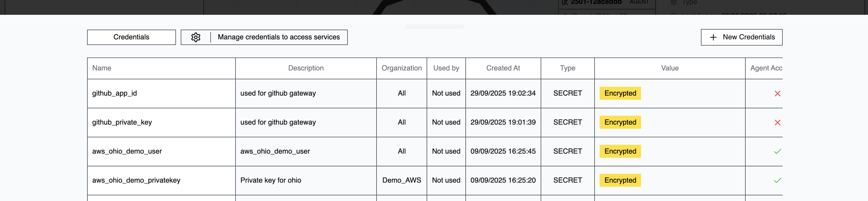
Task: Click SECRET type for github_app_id
Action: 568,93
